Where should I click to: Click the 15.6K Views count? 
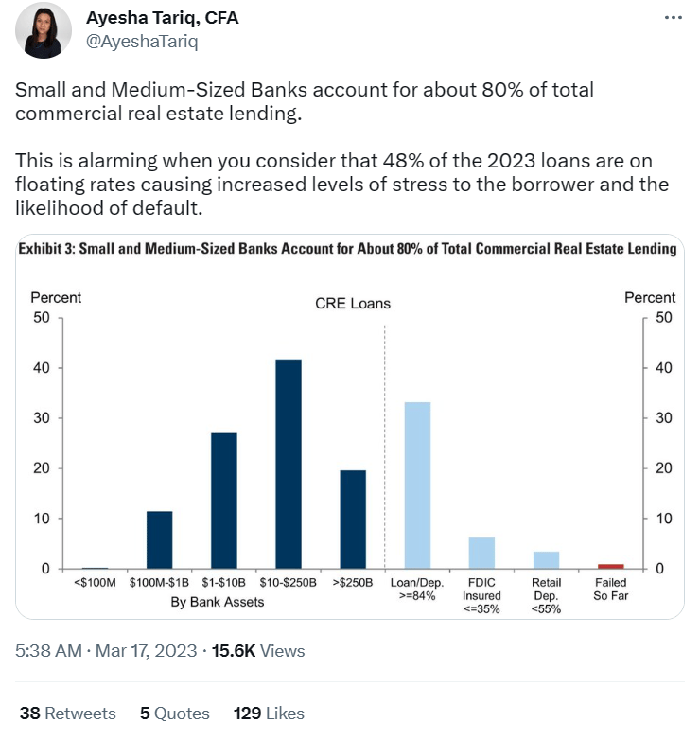coord(258,651)
